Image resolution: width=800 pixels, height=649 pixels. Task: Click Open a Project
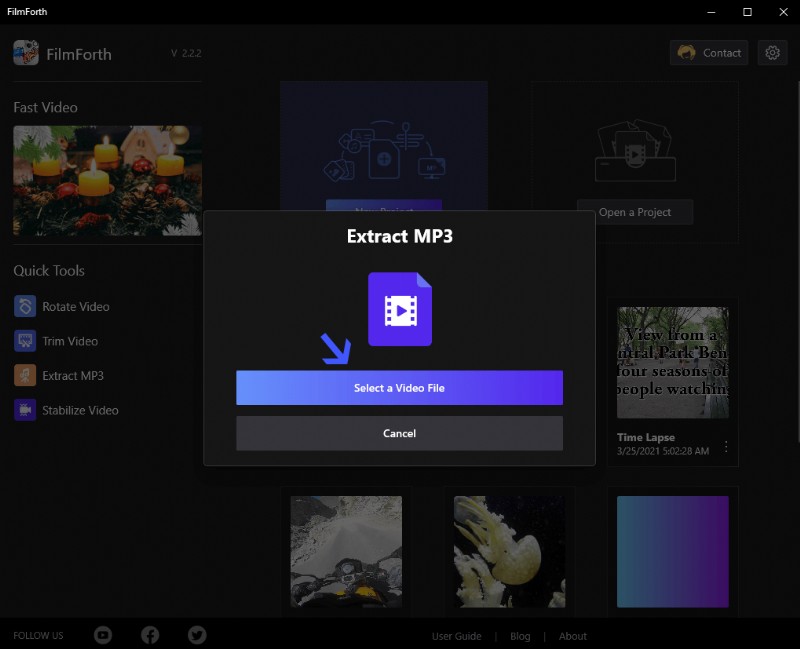(x=635, y=212)
